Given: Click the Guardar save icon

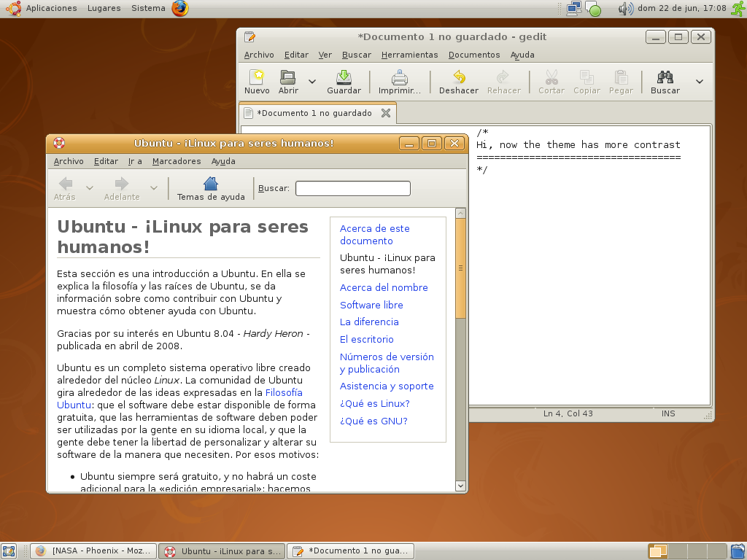Looking at the screenshot, I should 344,77.
